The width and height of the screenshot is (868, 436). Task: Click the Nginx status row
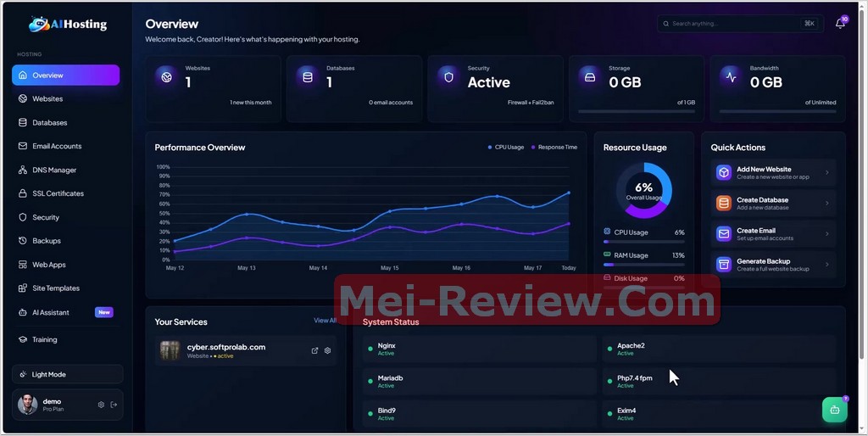click(x=480, y=349)
